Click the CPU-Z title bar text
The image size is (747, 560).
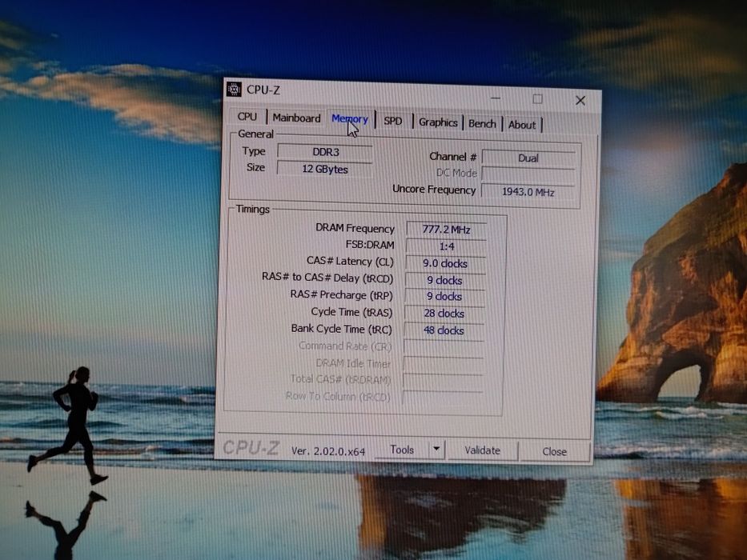point(263,90)
